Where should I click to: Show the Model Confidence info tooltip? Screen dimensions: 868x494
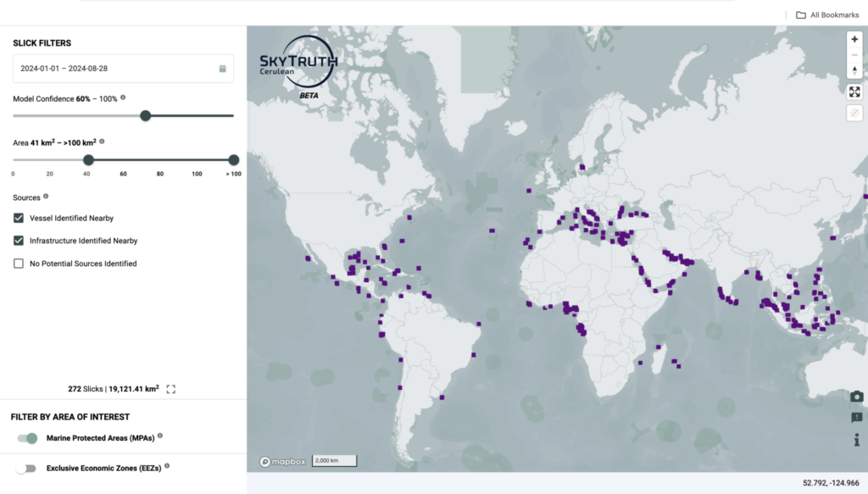coord(123,97)
